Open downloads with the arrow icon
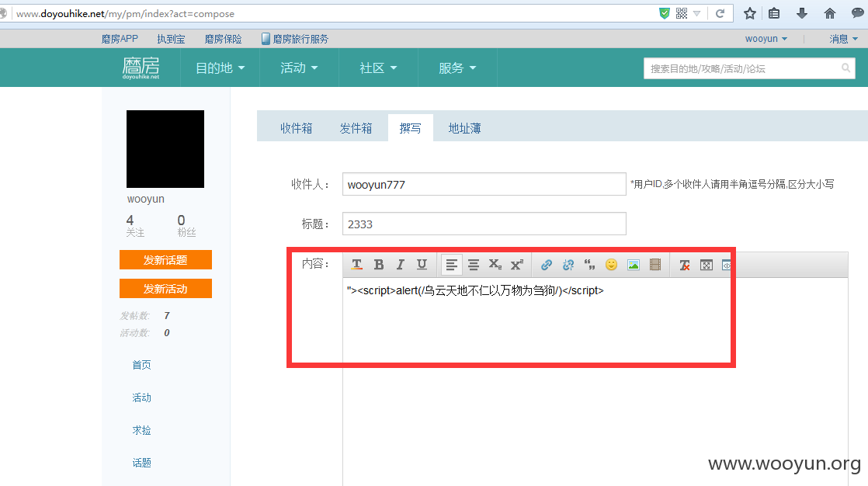Image resolution: width=868 pixels, height=486 pixels. (x=801, y=13)
